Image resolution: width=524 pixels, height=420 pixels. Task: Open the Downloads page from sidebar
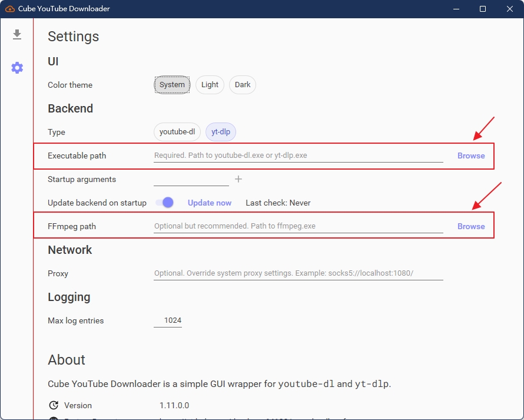(17, 34)
